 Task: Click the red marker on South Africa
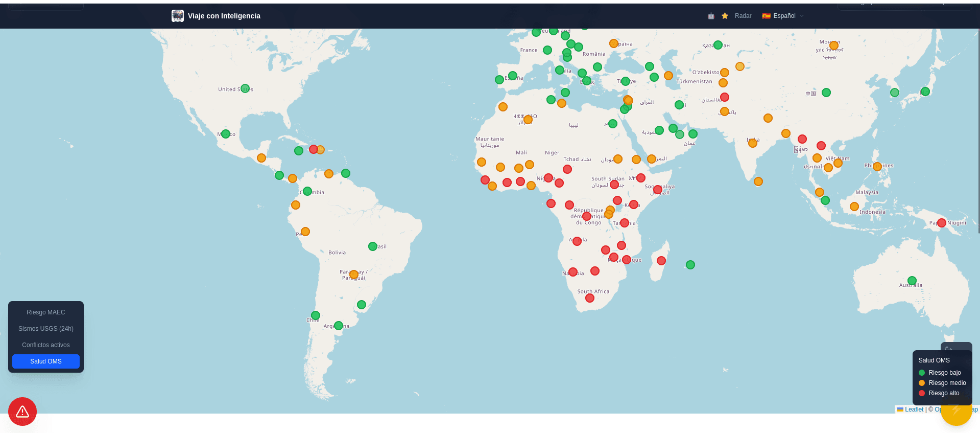(x=590, y=298)
